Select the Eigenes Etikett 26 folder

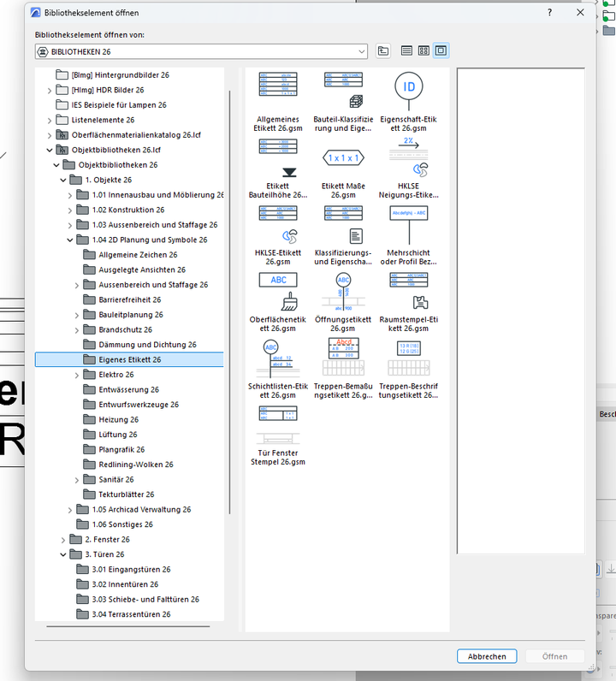point(129,359)
